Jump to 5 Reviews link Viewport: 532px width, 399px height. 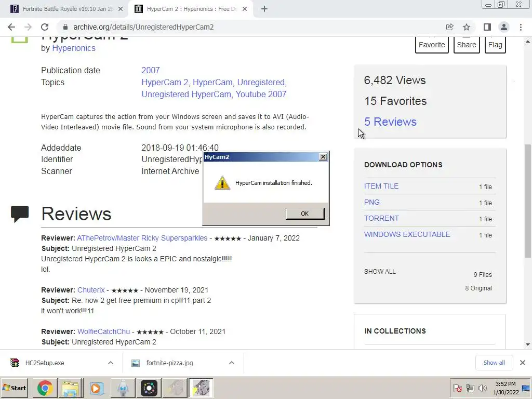click(390, 122)
